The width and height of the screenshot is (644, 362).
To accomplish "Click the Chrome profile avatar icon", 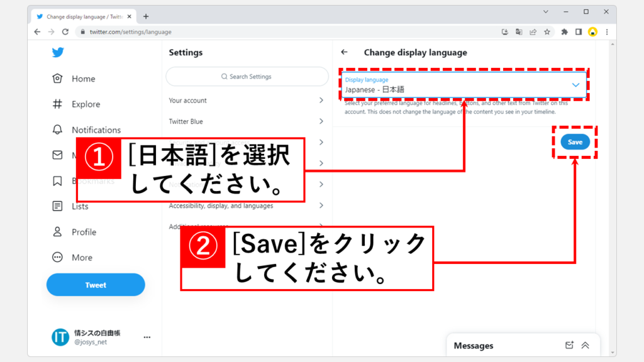I will (592, 31).
